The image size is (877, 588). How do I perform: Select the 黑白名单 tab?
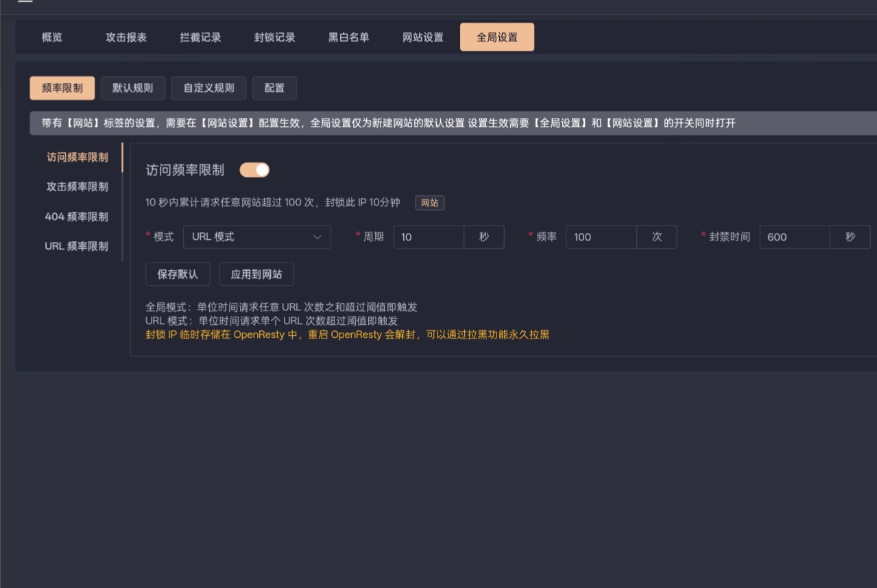click(x=348, y=38)
